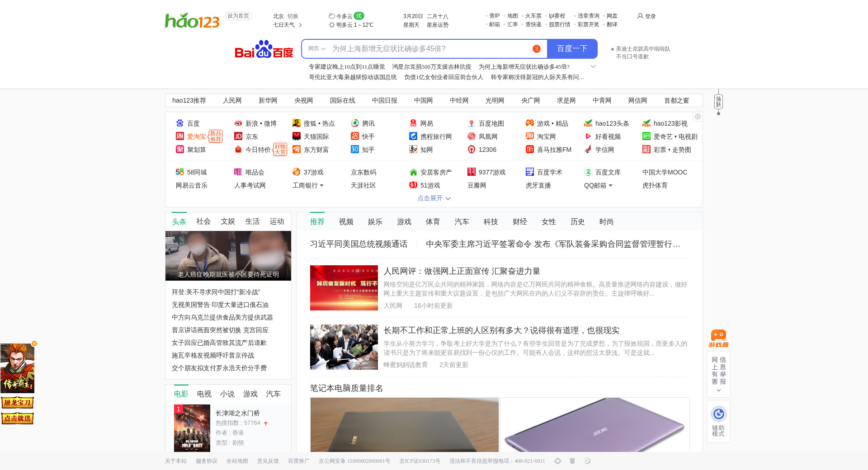The height and width of the screenshot is (470, 868).
Task: Open the hao123 logo homepage
Action: tap(192, 20)
